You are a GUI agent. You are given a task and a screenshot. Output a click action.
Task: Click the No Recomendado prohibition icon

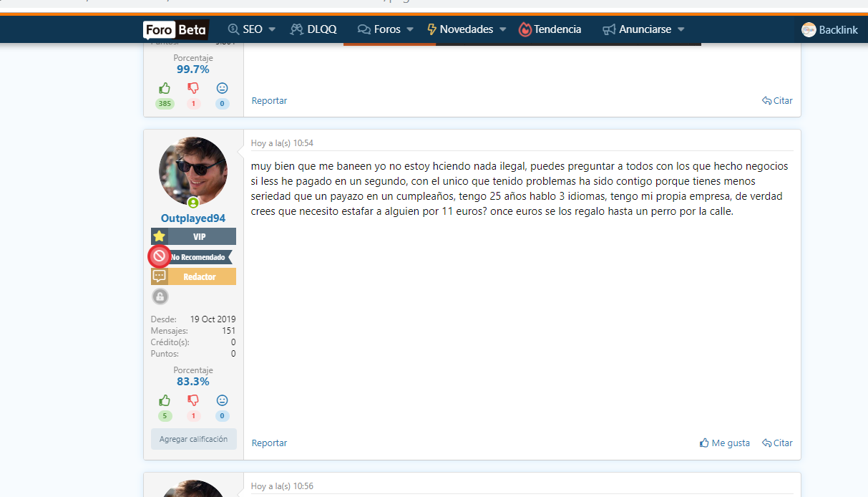[159, 256]
